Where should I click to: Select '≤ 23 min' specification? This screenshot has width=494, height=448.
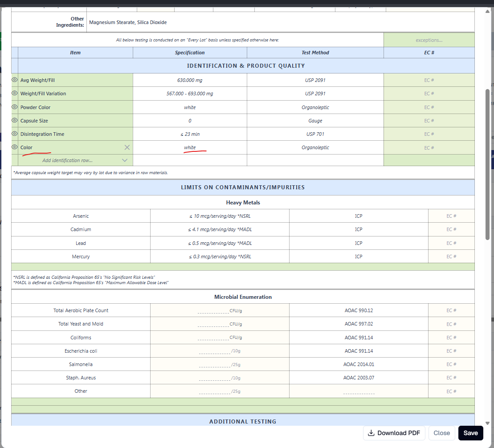190,134
